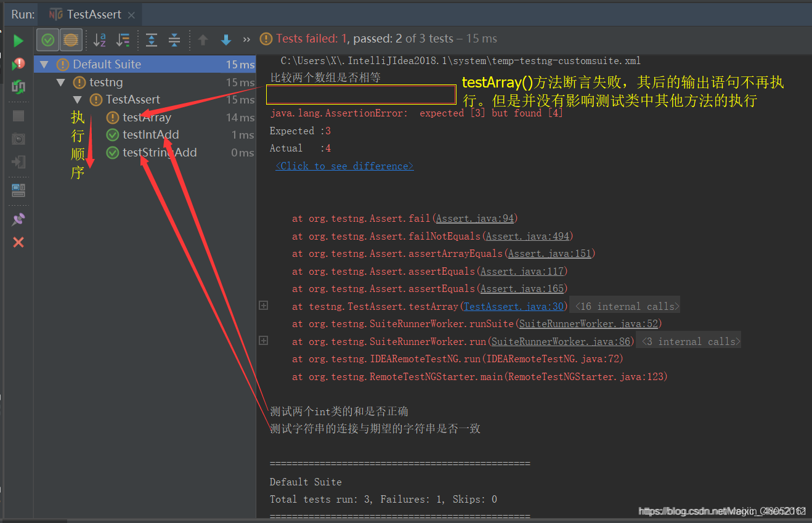This screenshot has width=812, height=523.
Task: Expand fold marker beside SuiteRunnerWorker.run line
Action: coord(263,341)
